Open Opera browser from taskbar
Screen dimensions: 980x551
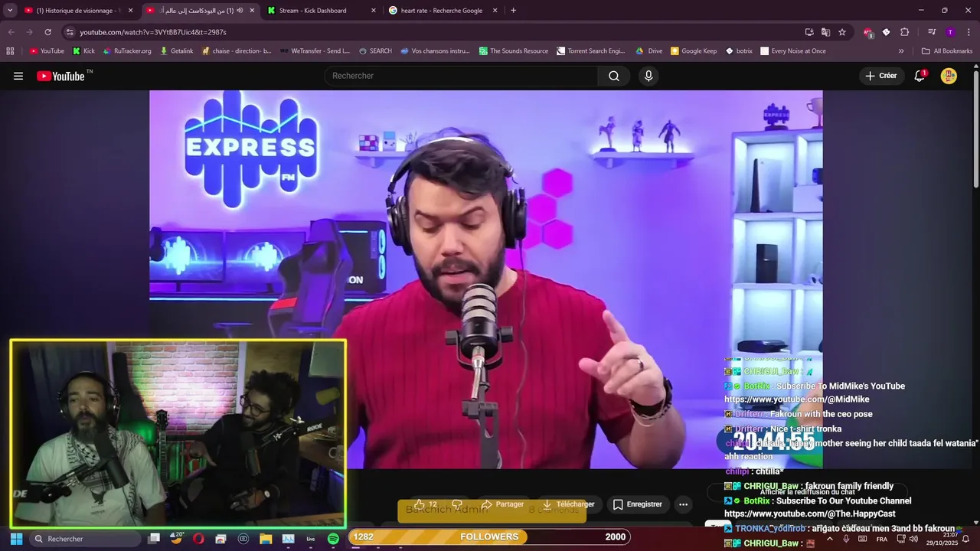tap(198, 539)
